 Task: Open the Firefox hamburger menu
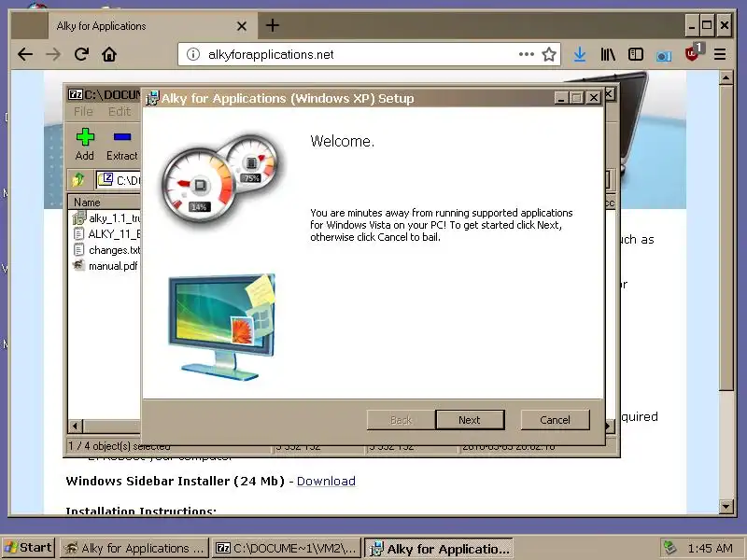point(720,54)
